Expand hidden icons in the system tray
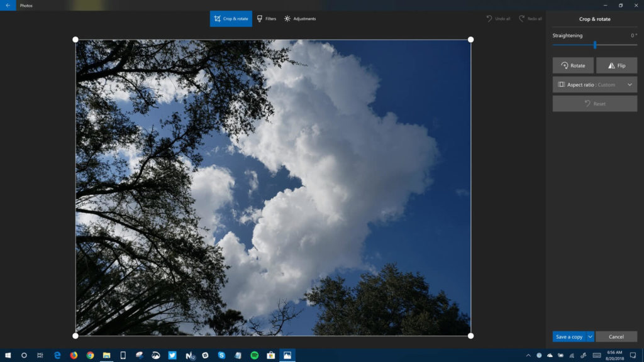The width and height of the screenshot is (644, 362). click(x=529, y=356)
